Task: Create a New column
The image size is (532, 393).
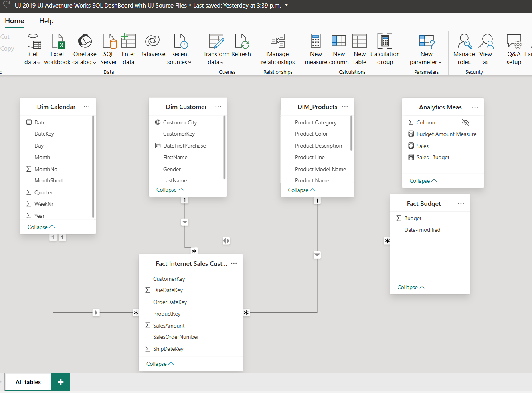Action: (x=339, y=49)
